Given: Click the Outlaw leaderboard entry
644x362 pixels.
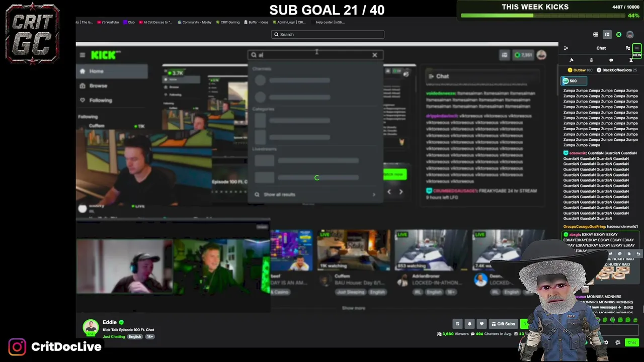Looking at the screenshot, I should (580, 70).
